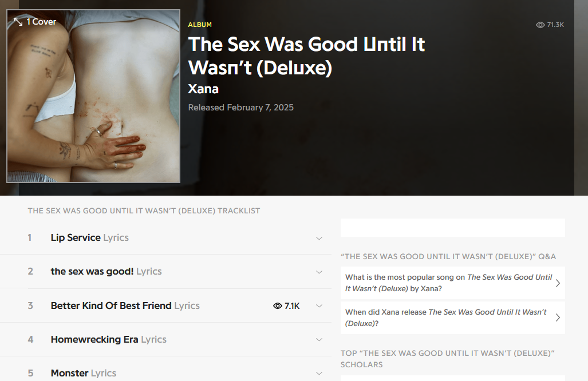Click the eye icon on Better Kind Of Best Friend
Screen dimensions: 588x381
coord(278,306)
